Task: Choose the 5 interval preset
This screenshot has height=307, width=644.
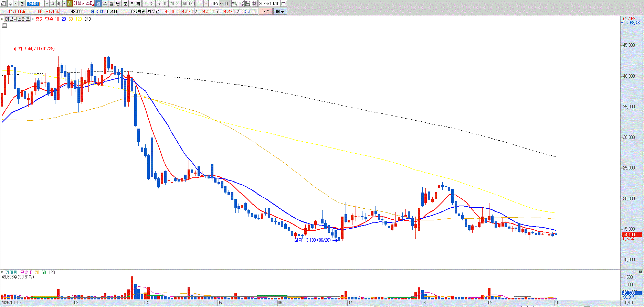Action: (159, 3)
